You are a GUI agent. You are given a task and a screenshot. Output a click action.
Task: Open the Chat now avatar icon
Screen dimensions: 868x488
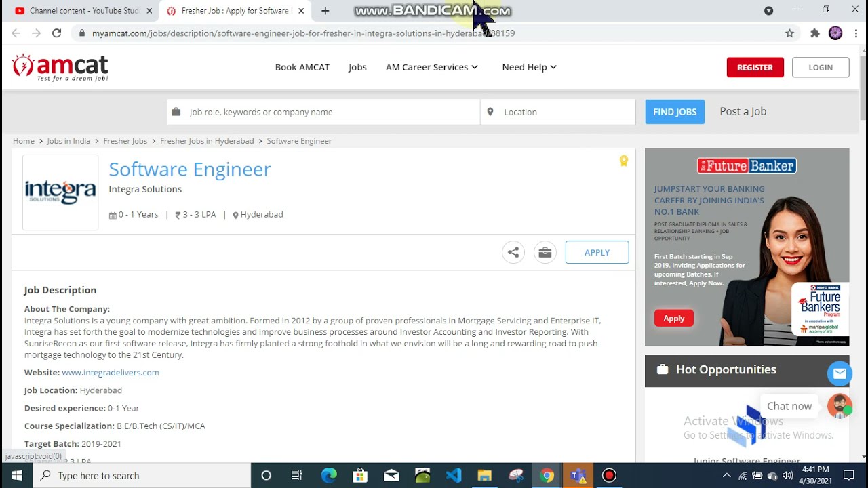point(840,406)
